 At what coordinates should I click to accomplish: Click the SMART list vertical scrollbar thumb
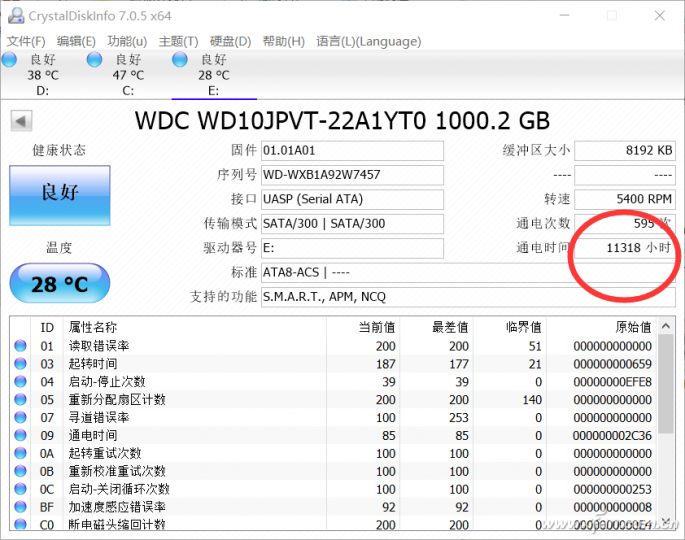coord(666,384)
